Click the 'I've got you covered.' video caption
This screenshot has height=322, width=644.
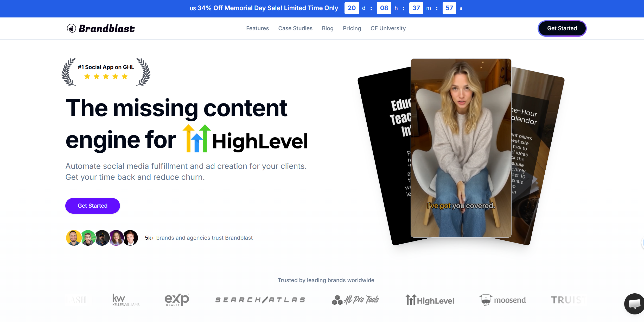461,206
